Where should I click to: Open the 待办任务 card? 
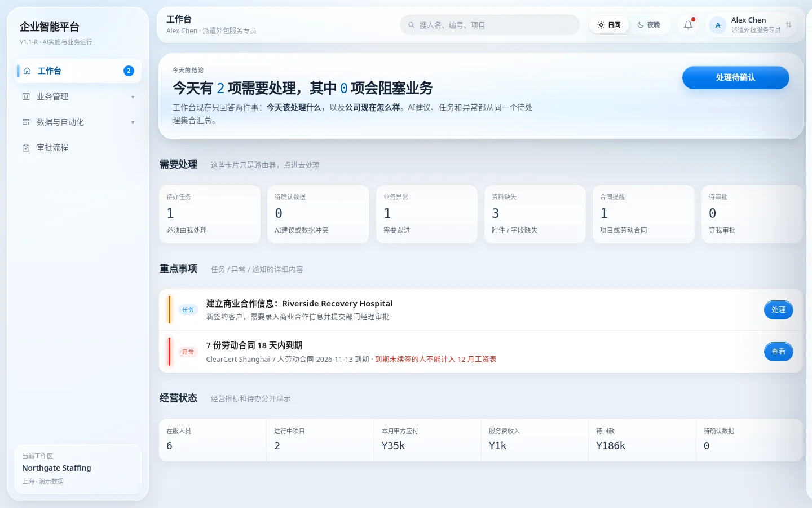tap(210, 214)
